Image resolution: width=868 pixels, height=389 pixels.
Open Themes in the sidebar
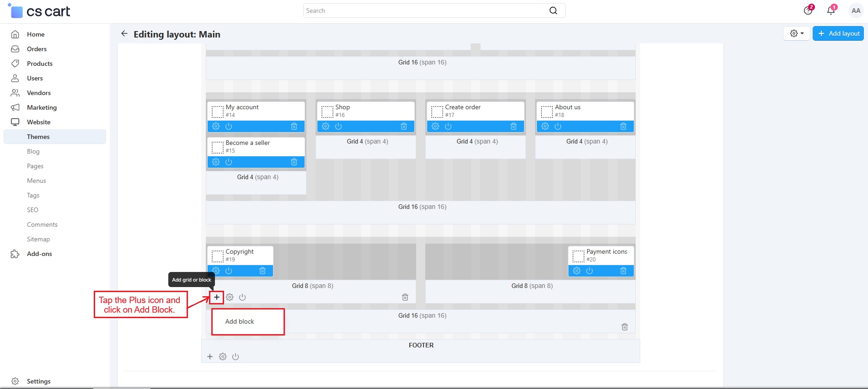click(38, 137)
